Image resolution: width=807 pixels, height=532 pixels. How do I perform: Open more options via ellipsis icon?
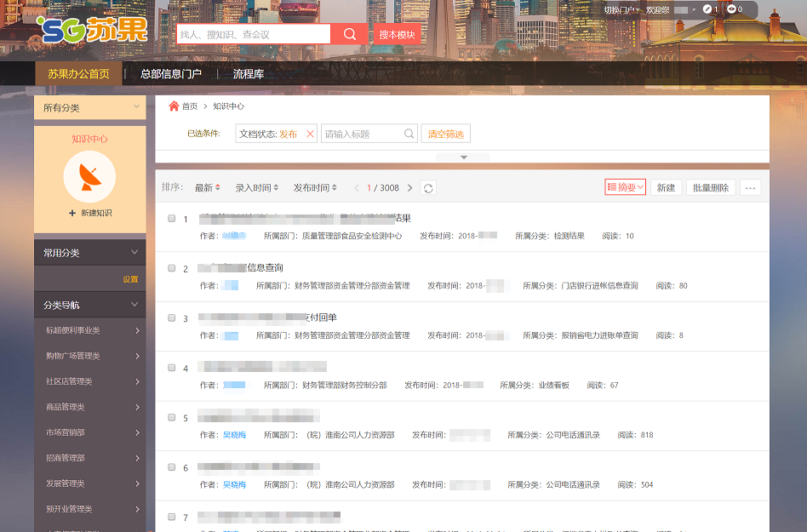click(749, 187)
